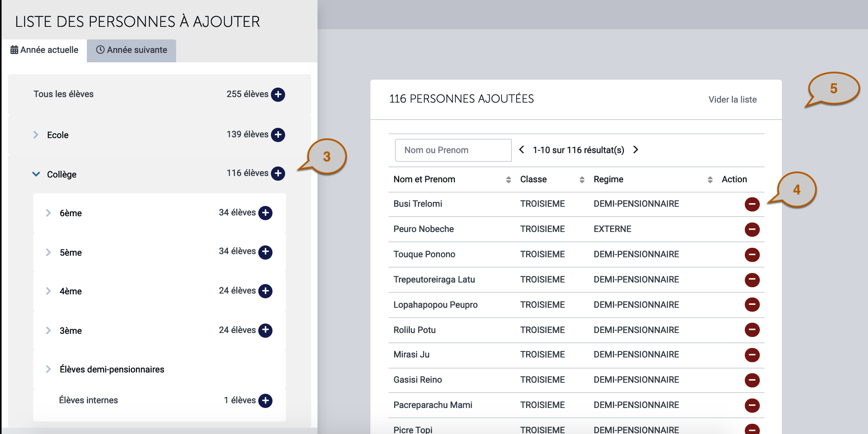Add all 255 élèves with plus icon

[x=278, y=94]
